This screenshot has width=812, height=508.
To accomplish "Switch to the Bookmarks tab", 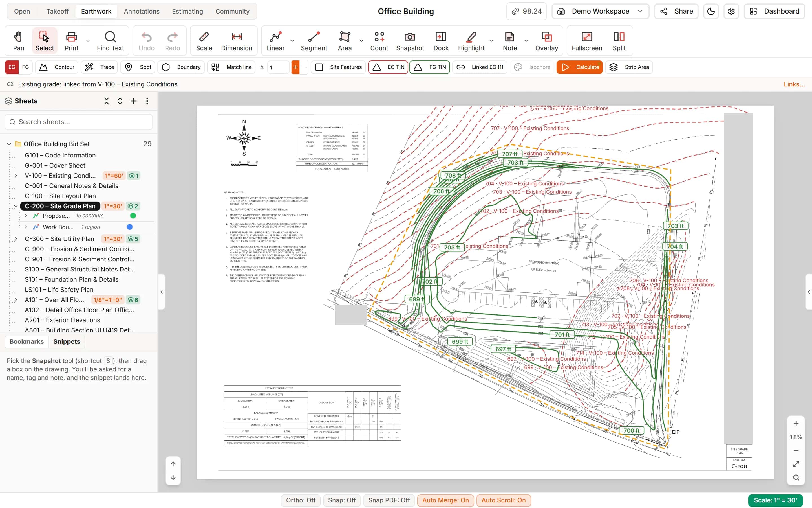I will click(27, 342).
